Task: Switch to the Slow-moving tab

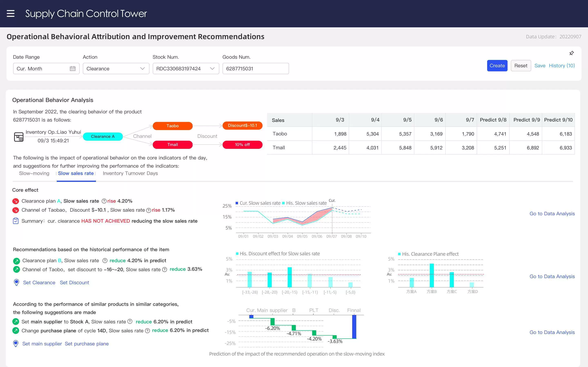Action: pos(34,173)
